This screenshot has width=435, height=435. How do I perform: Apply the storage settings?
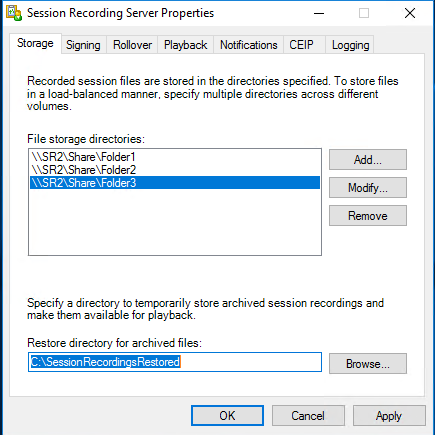(389, 416)
